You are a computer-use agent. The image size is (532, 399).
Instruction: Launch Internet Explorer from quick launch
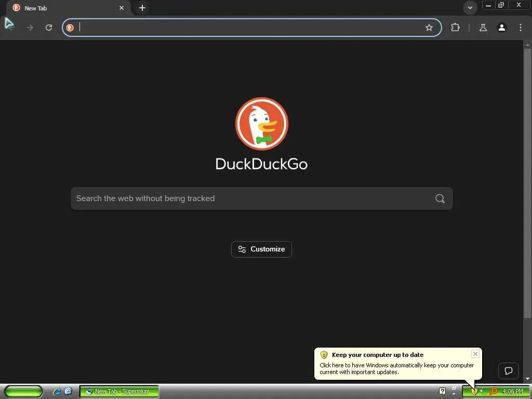tap(57, 392)
